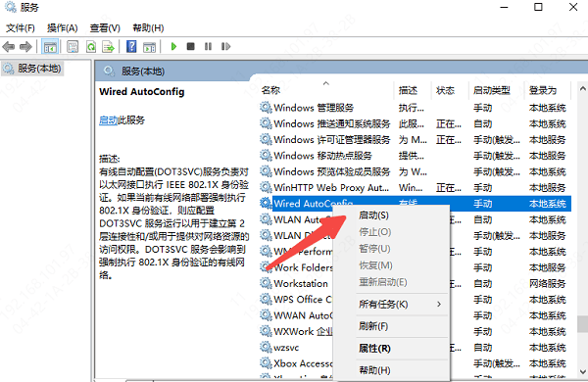Click the vertical scrollbar thumb of the list
Screen dimensions: 588x382
(x=582, y=323)
